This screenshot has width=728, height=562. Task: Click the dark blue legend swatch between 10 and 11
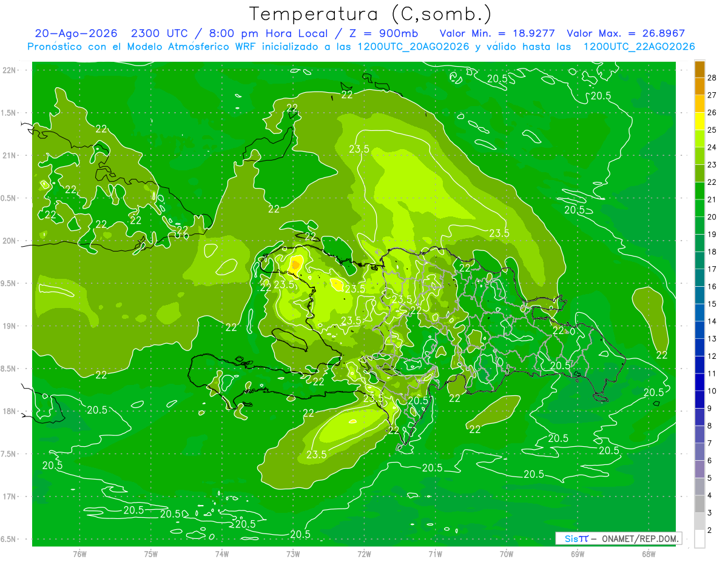point(699,383)
